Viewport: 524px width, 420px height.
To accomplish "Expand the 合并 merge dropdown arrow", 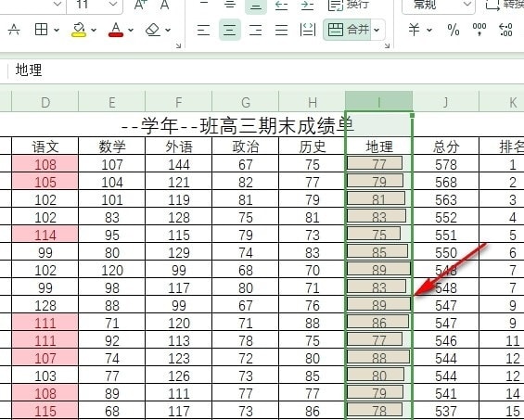I will pos(377,30).
